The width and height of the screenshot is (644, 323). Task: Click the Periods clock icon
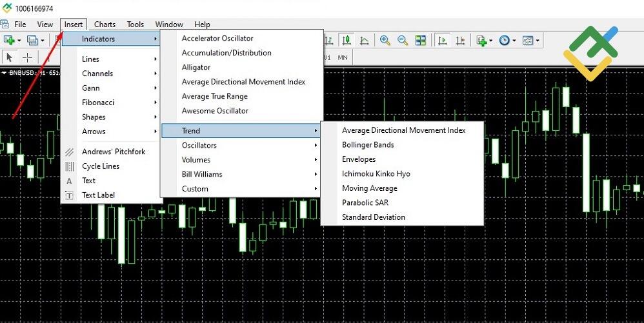pos(505,40)
